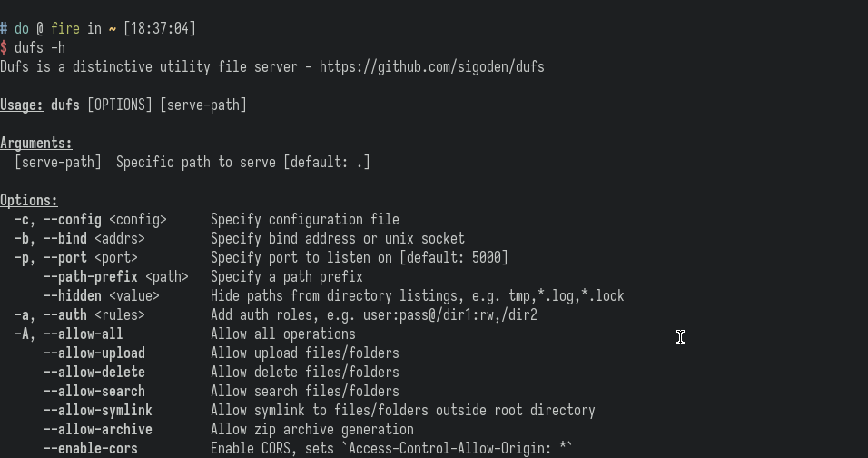The image size is (868, 458).
Task: Click the --allow-search option
Action: coord(94,392)
